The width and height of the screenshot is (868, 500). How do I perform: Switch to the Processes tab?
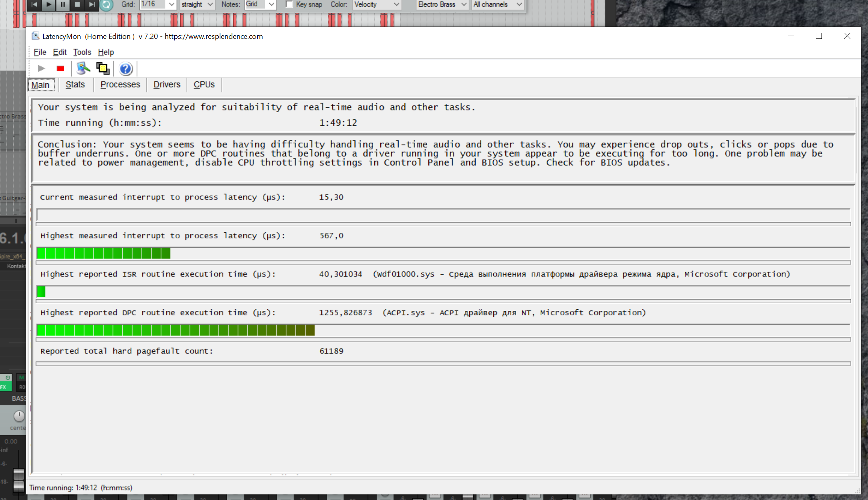[120, 85]
